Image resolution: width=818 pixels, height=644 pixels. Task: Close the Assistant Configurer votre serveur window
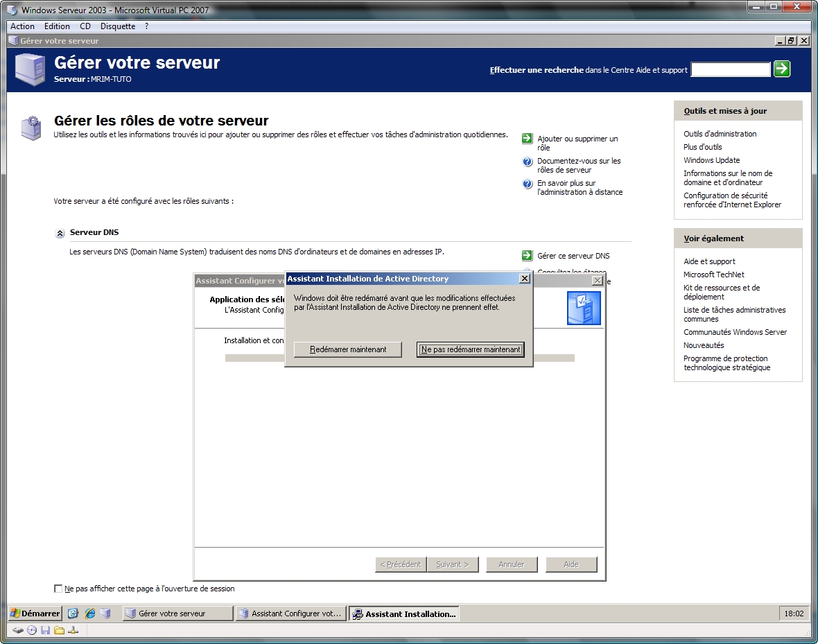[x=598, y=281]
